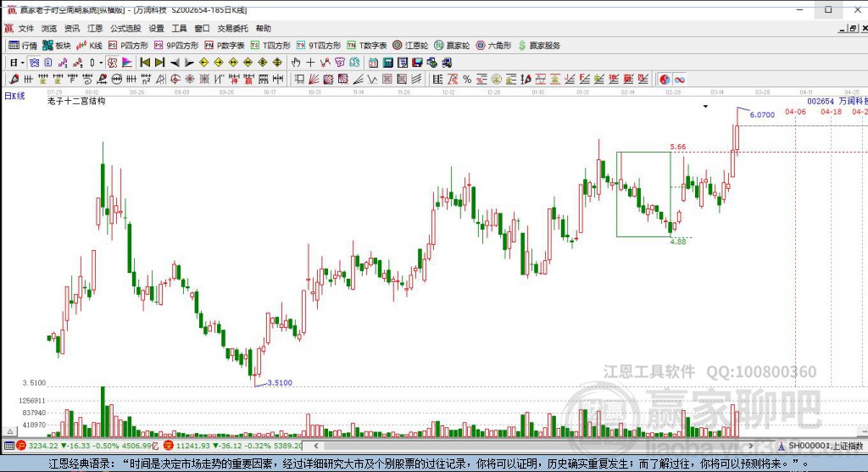Viewport: 868px width, 472px height.
Task: Click the 日K线 chart label
Action: 14,96
